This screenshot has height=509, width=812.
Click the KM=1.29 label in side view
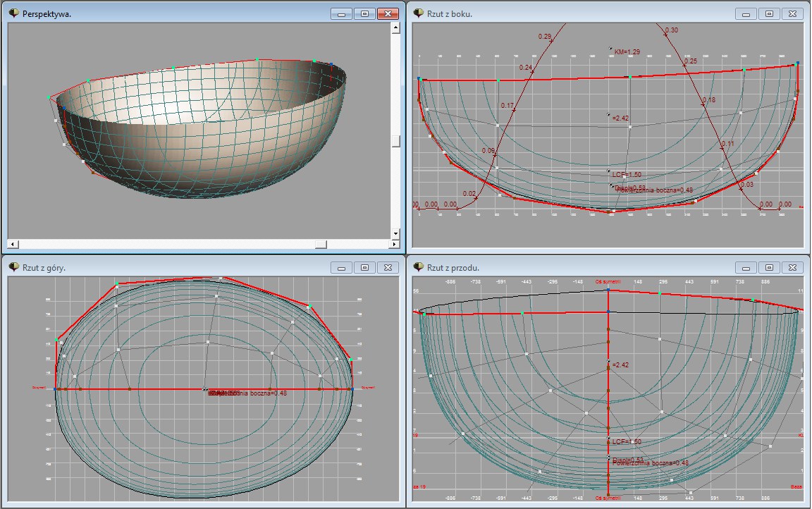pos(627,51)
